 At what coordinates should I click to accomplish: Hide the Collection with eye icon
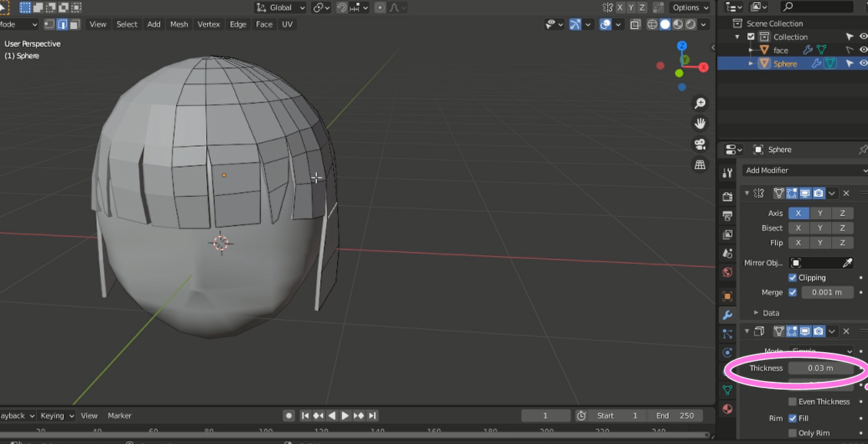point(863,37)
